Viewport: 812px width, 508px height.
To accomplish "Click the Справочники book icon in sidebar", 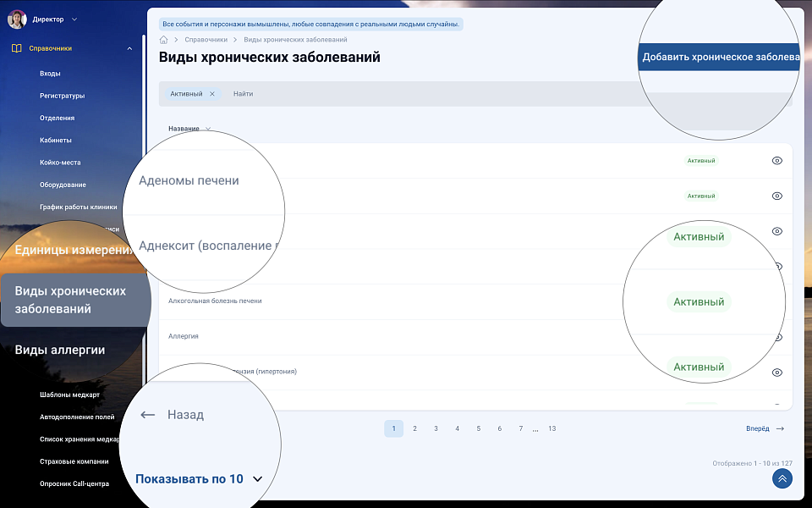I will pos(17,48).
